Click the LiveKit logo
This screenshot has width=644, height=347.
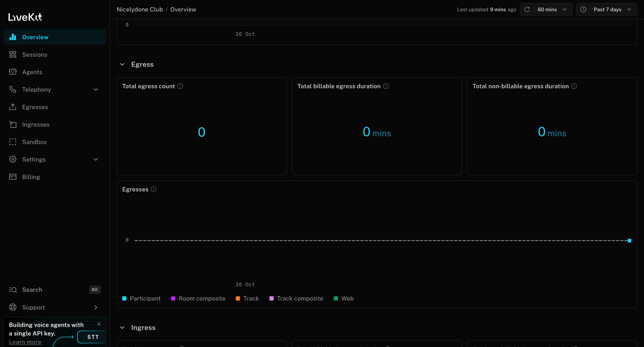[25, 17]
